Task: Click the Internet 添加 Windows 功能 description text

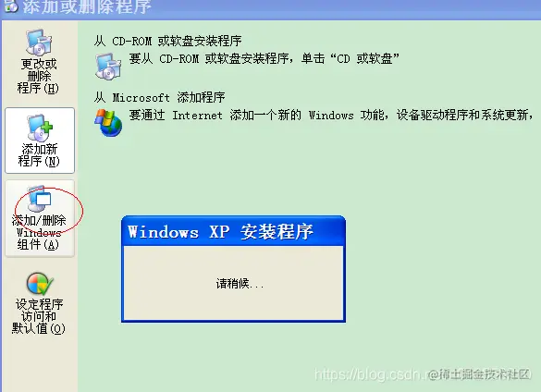Action: (x=330, y=115)
